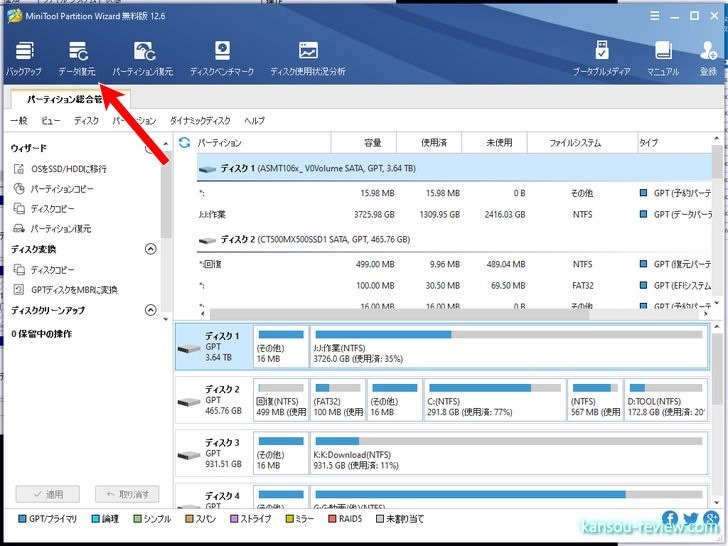Select D:TOOL(NTFS) block in disk map
The height and width of the screenshot is (546, 728).
(666, 400)
